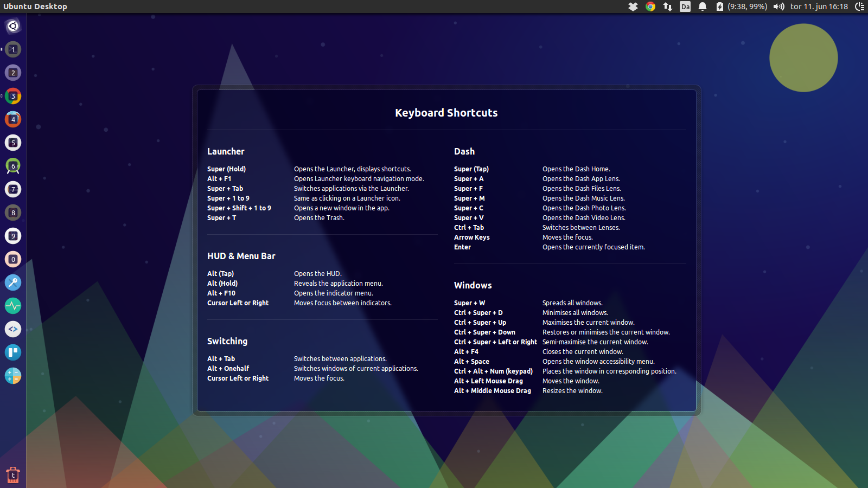Image resolution: width=868 pixels, height=488 pixels.
Task: Click 'Switches between applications.' text
Action: pos(340,359)
